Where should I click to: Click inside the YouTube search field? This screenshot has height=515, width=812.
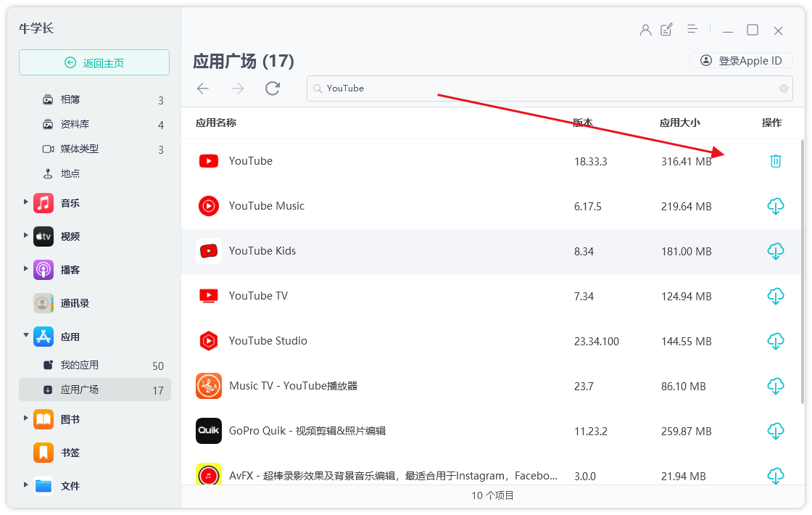pyautogui.click(x=435, y=88)
